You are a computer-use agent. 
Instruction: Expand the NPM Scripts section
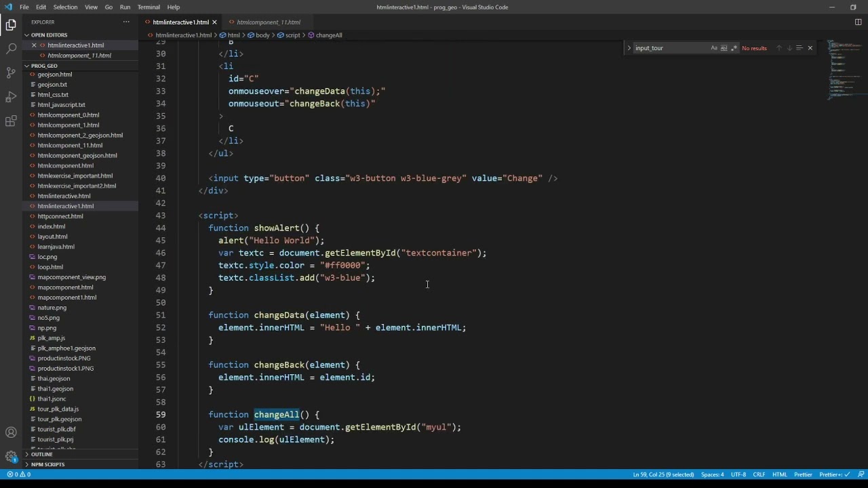pos(47,465)
